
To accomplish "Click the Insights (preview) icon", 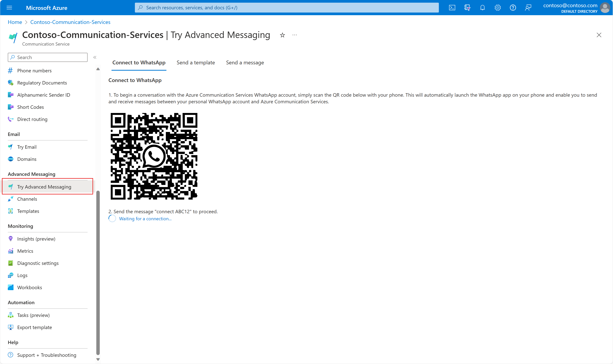I will coord(10,238).
